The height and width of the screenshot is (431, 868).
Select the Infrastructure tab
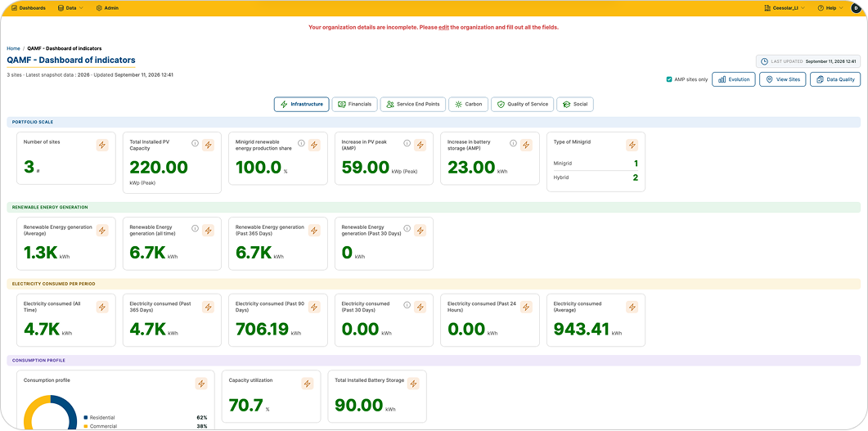coord(302,104)
